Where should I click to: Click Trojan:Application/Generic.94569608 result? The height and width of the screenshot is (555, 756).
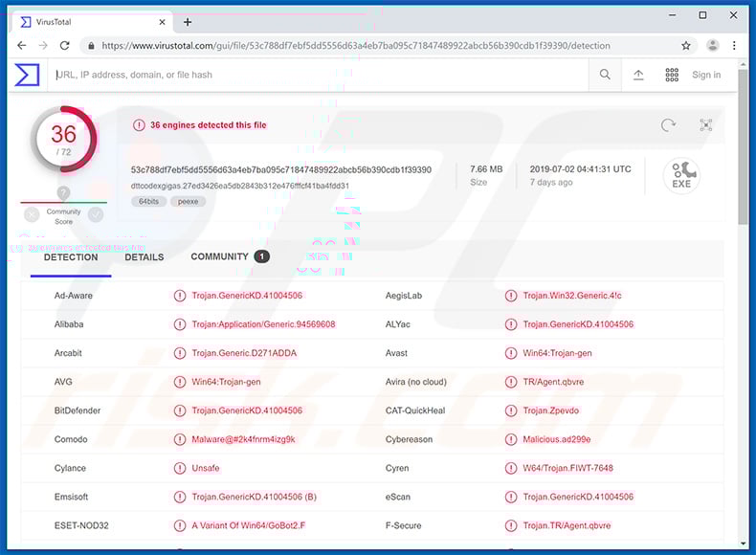[263, 324]
